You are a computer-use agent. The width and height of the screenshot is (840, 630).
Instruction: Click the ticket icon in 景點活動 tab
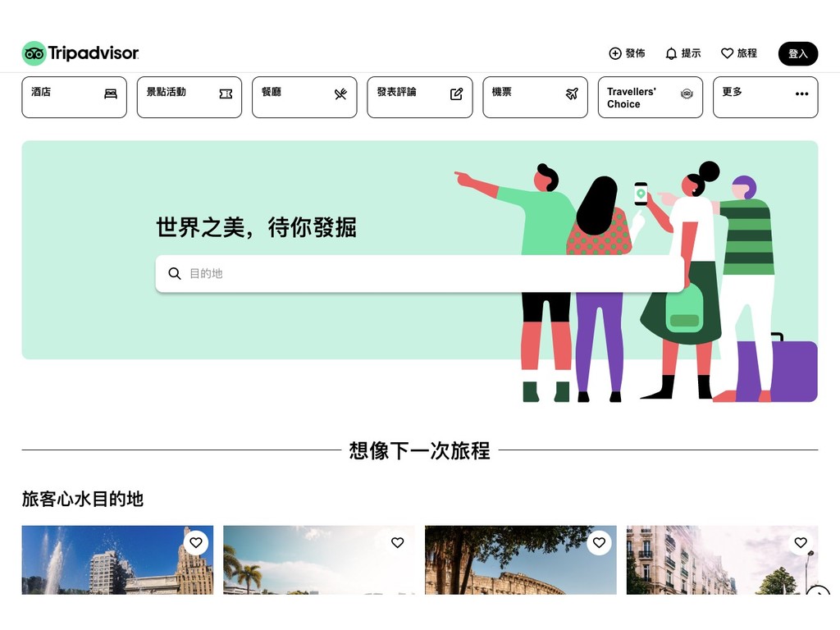[x=226, y=94]
